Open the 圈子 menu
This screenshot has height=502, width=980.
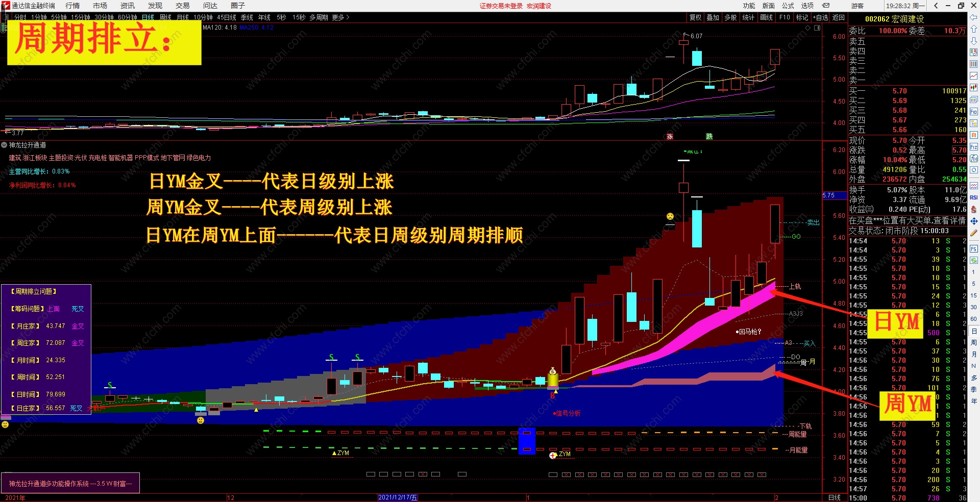coord(238,6)
